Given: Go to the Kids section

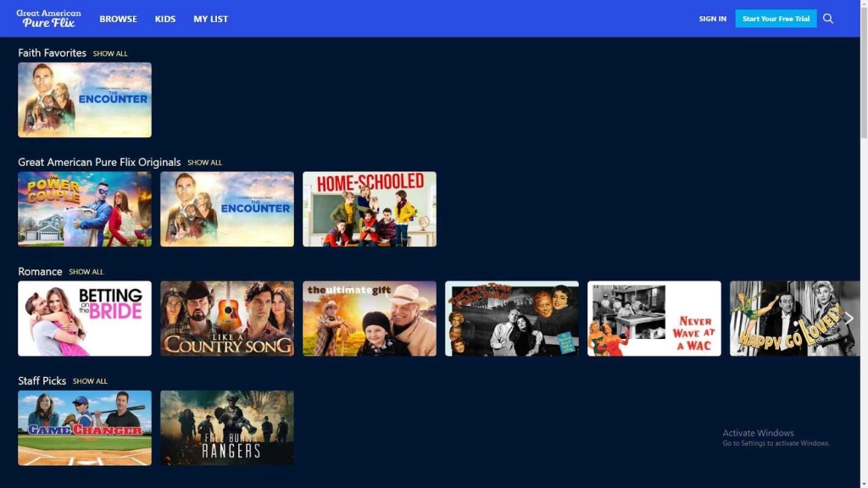Looking at the screenshot, I should click(x=165, y=19).
